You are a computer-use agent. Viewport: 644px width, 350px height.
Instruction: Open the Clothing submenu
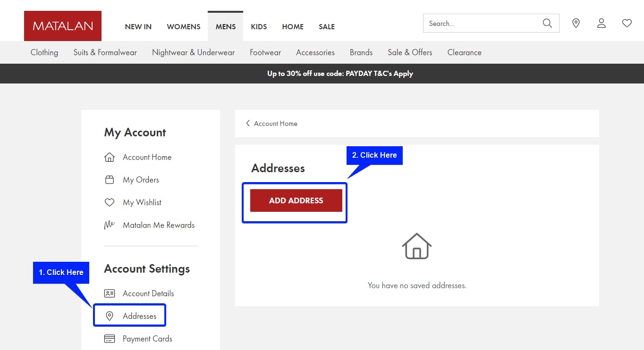click(x=44, y=52)
